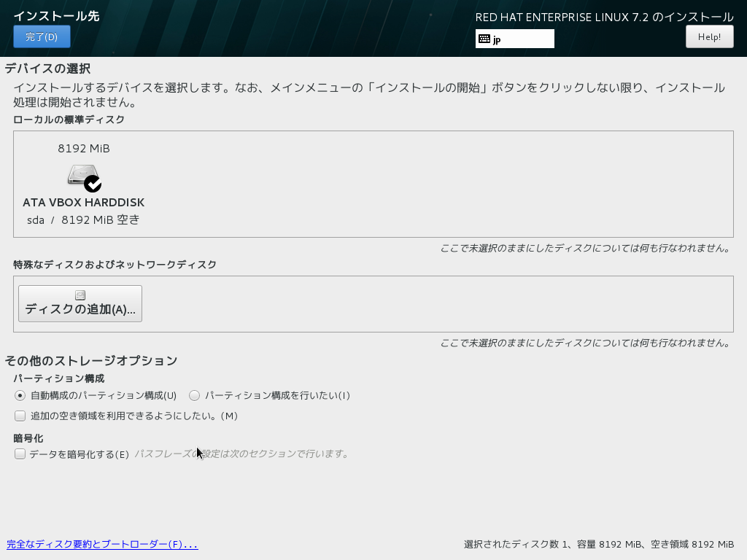The width and height of the screenshot is (747, 560).
Task: Click the インストール先 title
Action: click(x=56, y=16)
